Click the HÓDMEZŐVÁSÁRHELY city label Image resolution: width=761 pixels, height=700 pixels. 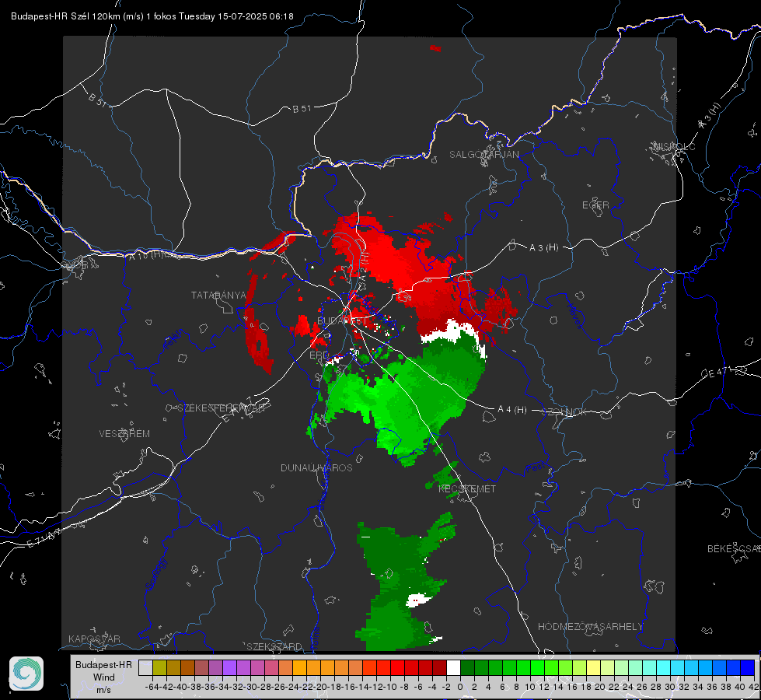tap(591, 627)
